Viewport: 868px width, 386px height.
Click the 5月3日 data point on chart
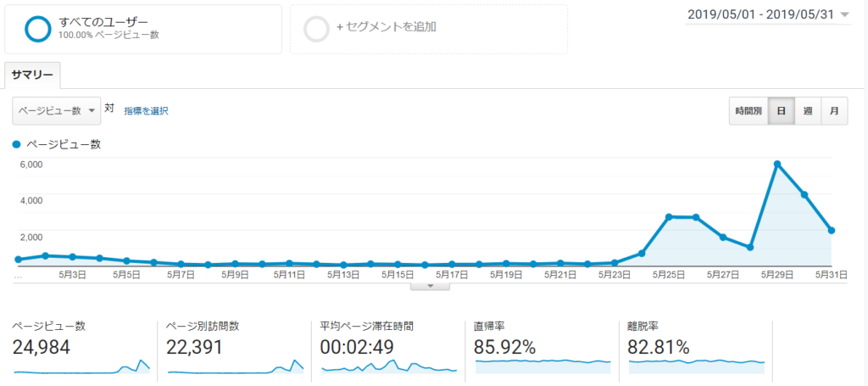point(73,257)
